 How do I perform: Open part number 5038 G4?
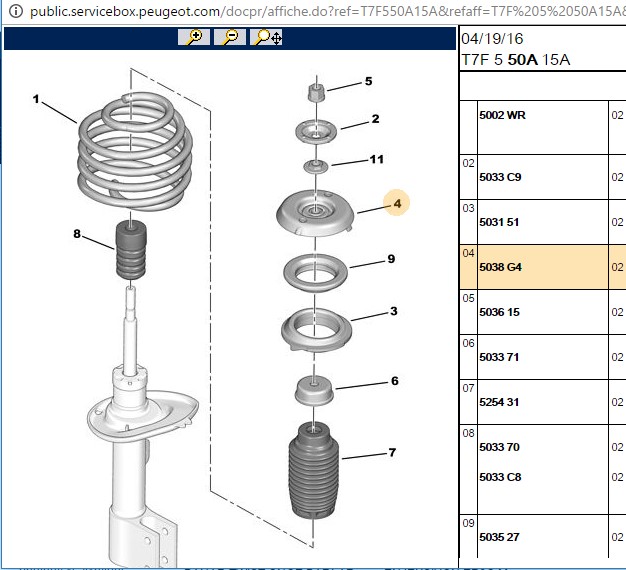click(500, 267)
